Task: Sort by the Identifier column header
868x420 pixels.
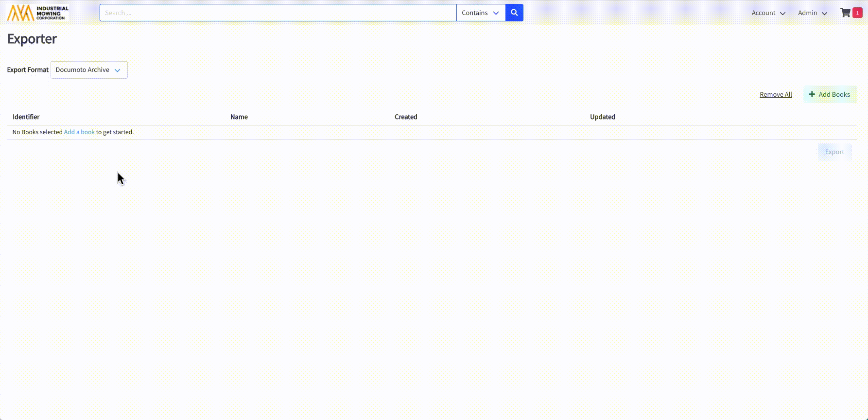Action: pyautogui.click(x=26, y=117)
